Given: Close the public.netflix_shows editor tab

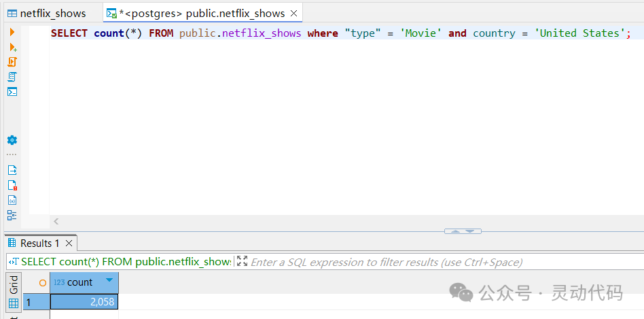Looking at the screenshot, I should [x=293, y=13].
